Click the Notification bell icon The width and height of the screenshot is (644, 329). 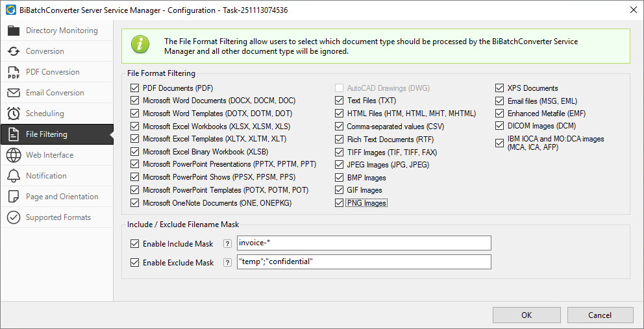(x=14, y=176)
